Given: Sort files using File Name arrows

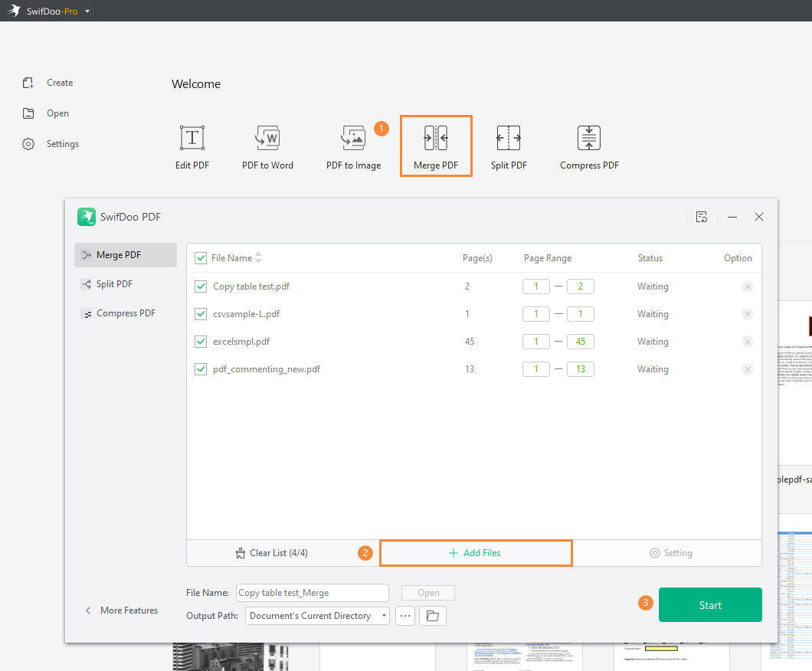Looking at the screenshot, I should click(258, 257).
